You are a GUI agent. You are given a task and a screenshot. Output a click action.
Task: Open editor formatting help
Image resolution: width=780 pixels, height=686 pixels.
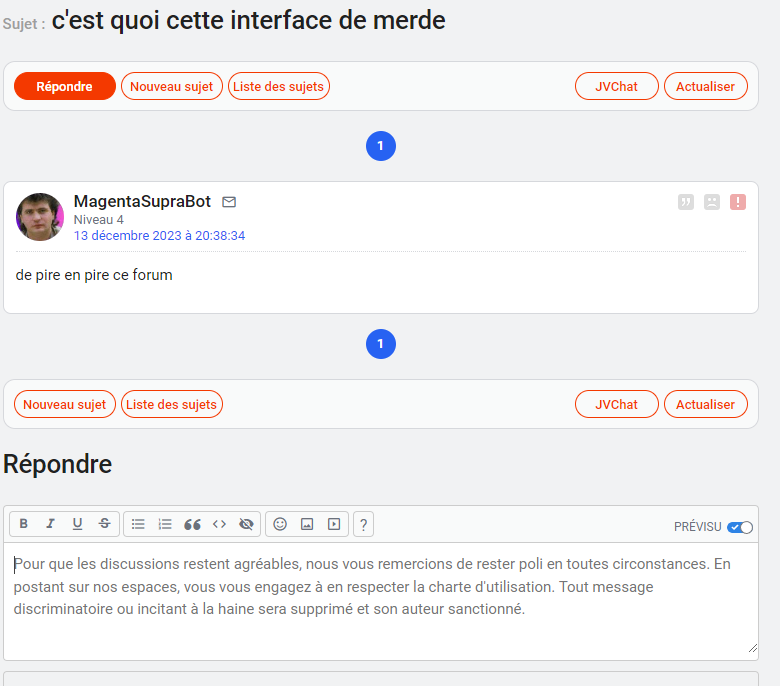pyautogui.click(x=364, y=524)
